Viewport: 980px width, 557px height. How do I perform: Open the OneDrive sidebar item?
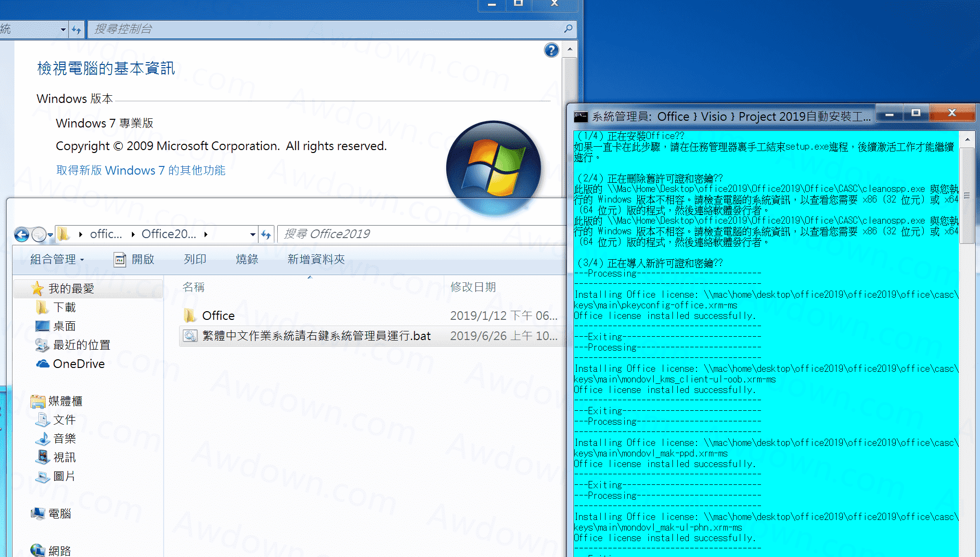pos(78,364)
